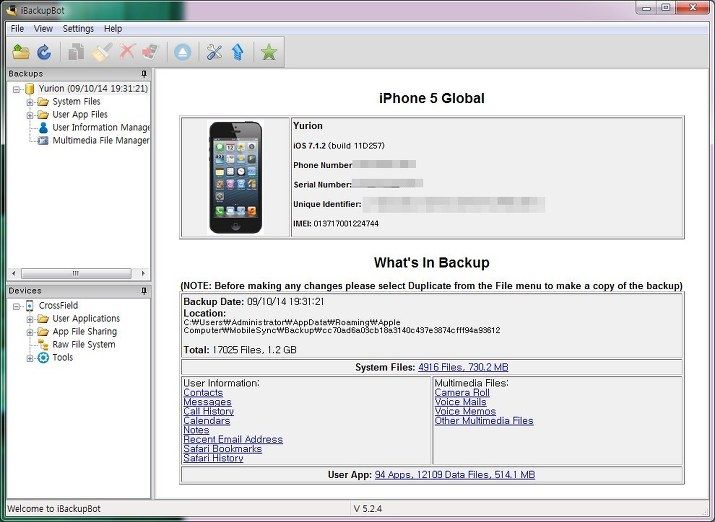Open the File menu
Image resolution: width=715 pixels, height=522 pixels.
pos(17,29)
